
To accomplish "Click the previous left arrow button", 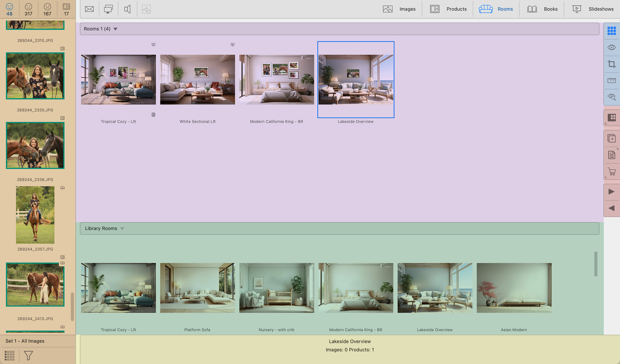I will [x=611, y=208].
